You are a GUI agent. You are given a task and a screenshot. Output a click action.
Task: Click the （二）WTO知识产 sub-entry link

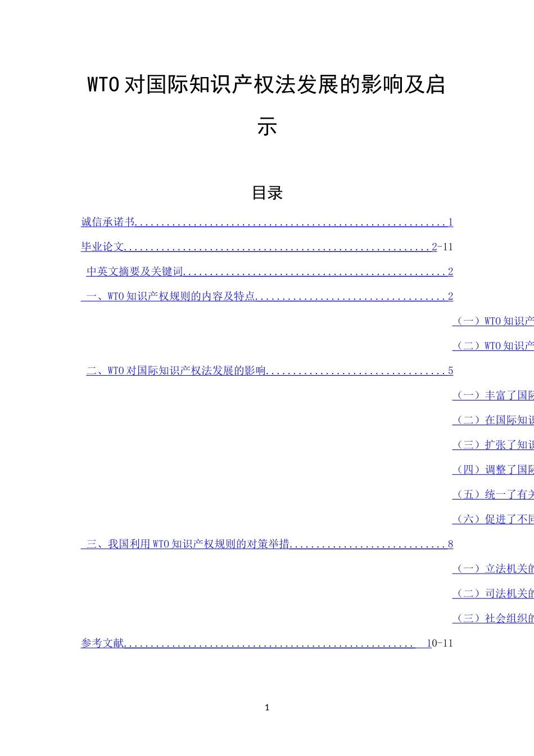[x=493, y=346]
